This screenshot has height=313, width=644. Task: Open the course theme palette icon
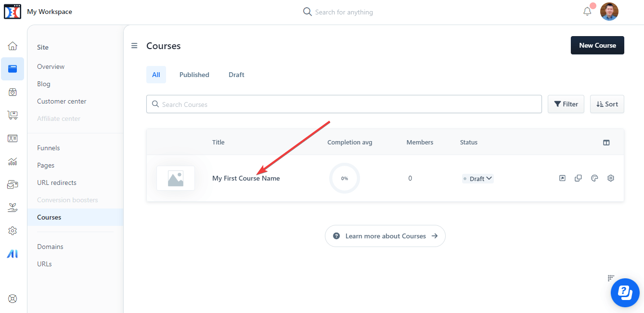pos(594,178)
